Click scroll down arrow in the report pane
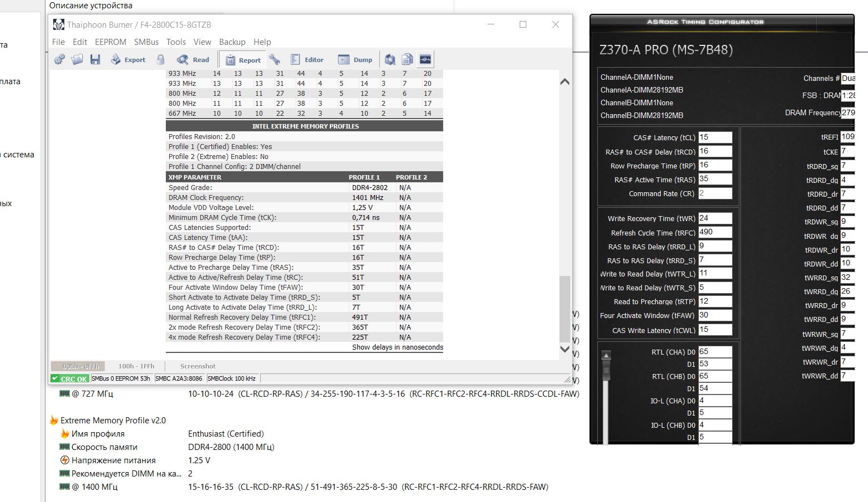The image size is (868, 502). pyautogui.click(x=565, y=349)
